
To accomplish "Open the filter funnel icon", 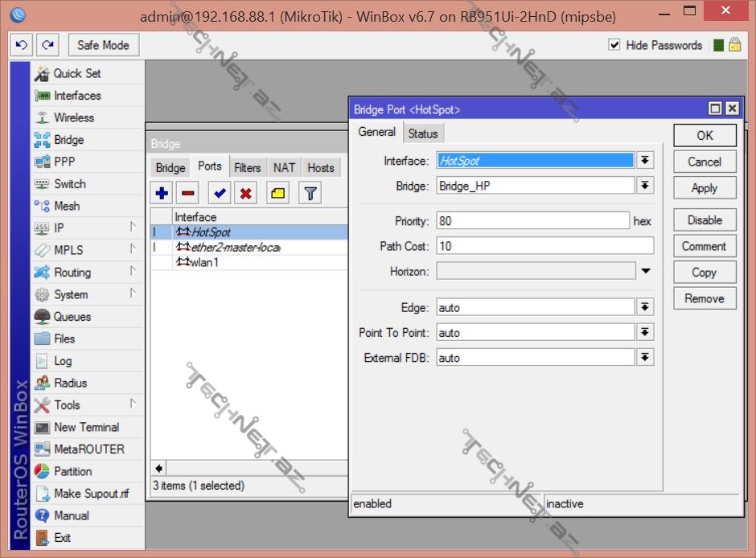I will click(x=310, y=193).
